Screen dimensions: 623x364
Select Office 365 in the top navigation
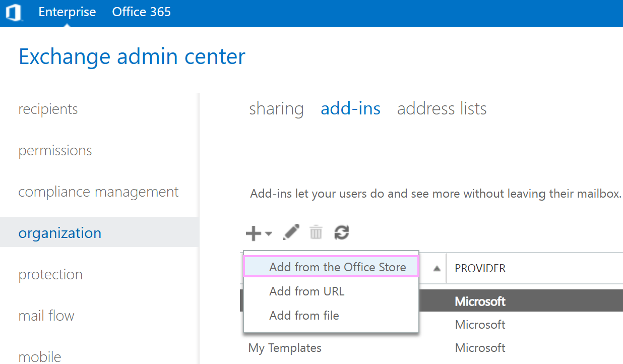pyautogui.click(x=141, y=12)
